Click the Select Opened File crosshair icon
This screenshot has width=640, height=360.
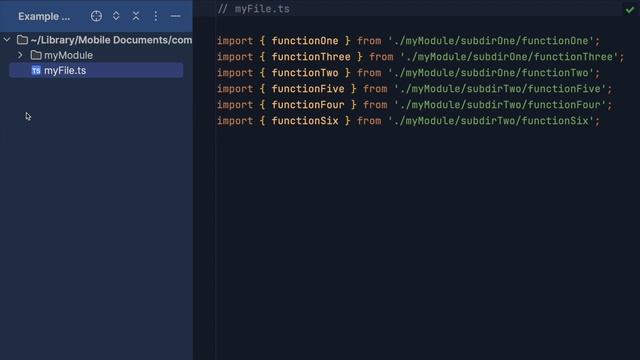96,16
